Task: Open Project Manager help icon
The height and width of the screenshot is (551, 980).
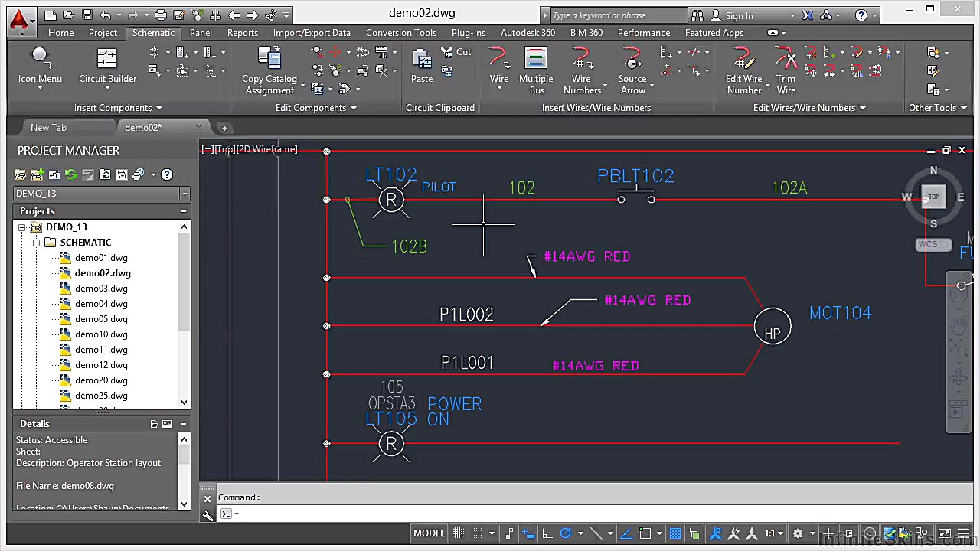Action: [x=167, y=174]
